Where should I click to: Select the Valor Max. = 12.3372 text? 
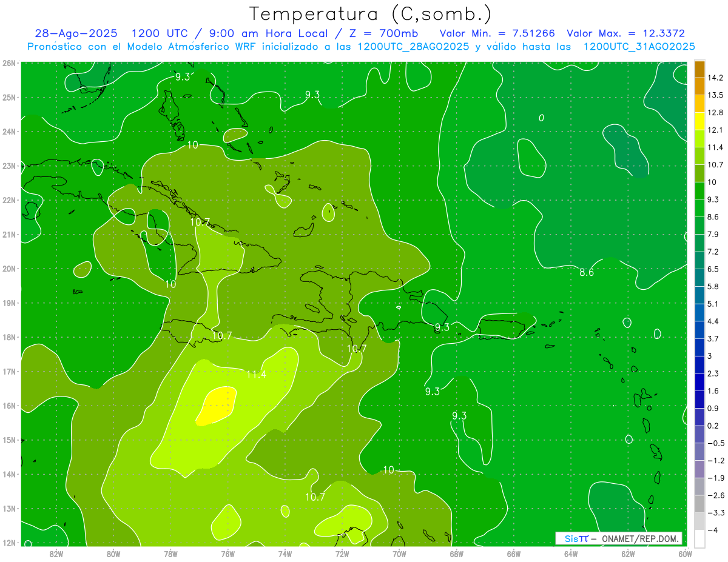(x=625, y=33)
